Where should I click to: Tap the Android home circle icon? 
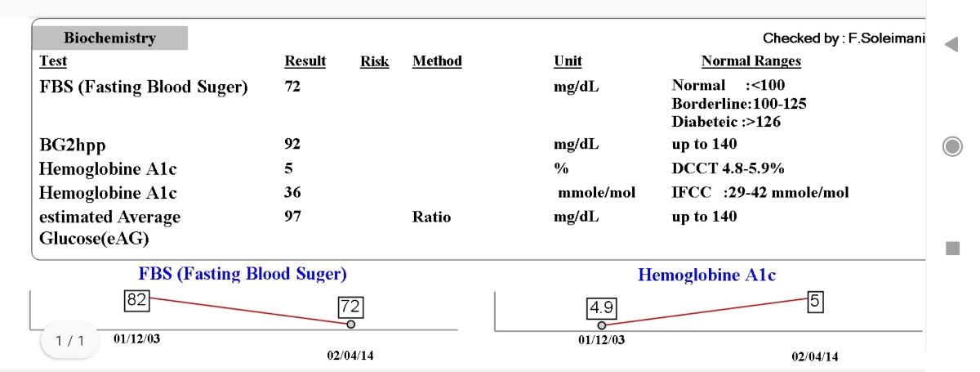tap(951, 146)
